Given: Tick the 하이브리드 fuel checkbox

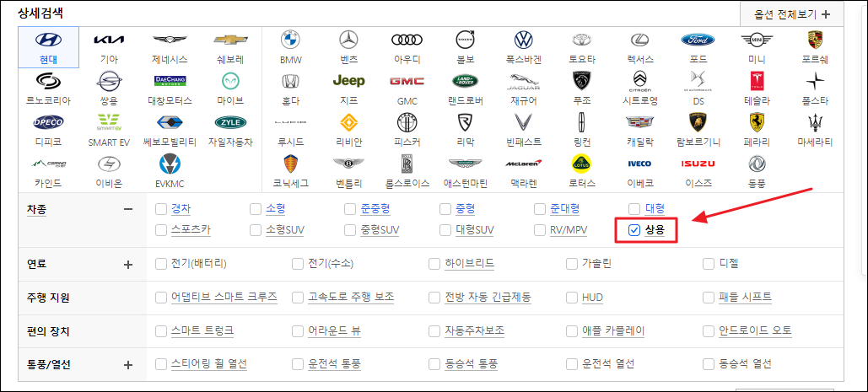Looking at the screenshot, I should [x=434, y=264].
